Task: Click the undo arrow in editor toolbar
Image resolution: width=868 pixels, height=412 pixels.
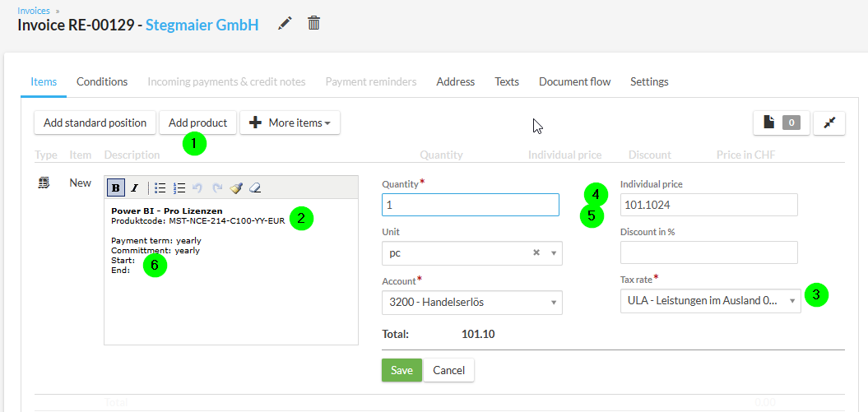Action: click(x=197, y=188)
